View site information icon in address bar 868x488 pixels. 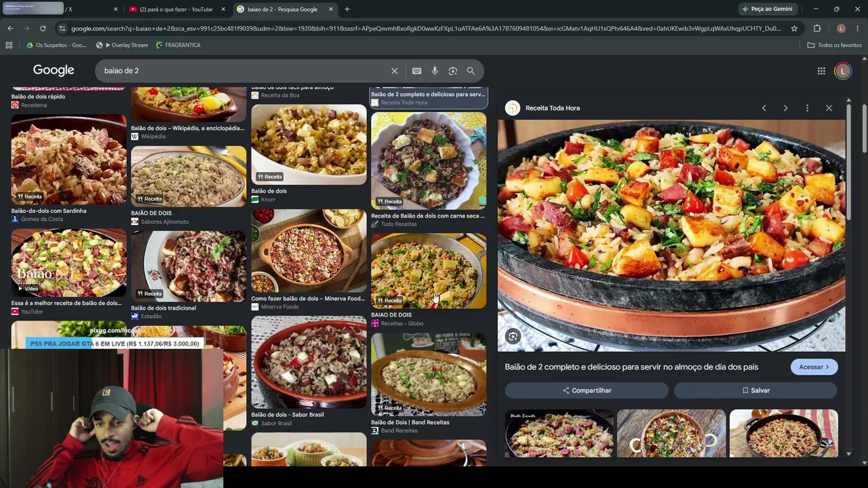coord(62,28)
